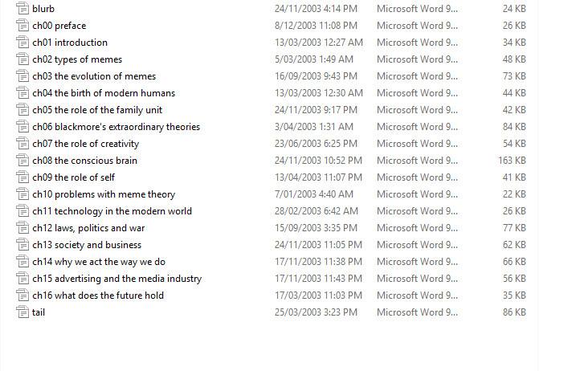Viewport: 588px width, 371px height.
Task: Click ch15 advertising and the media industry
Action: tap(116, 279)
